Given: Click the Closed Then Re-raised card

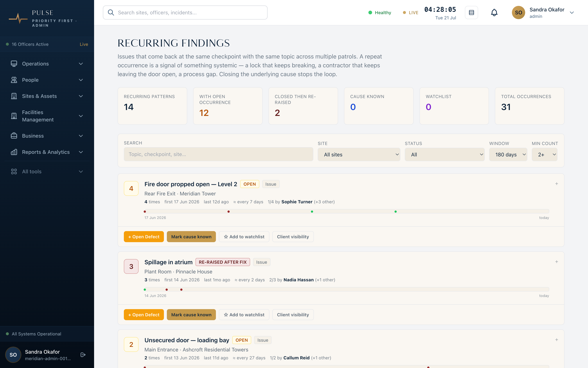Looking at the screenshot, I should [x=303, y=106].
